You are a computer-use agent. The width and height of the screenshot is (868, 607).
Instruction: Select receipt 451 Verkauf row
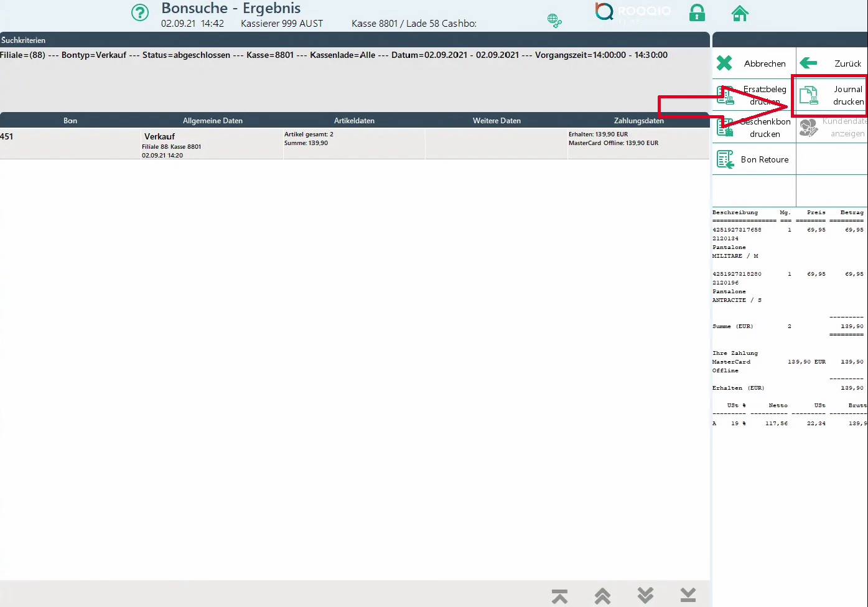click(355, 144)
